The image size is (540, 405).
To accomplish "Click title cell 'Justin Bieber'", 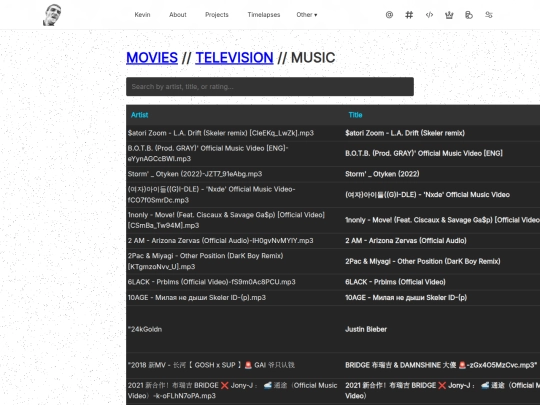I will [366, 330].
